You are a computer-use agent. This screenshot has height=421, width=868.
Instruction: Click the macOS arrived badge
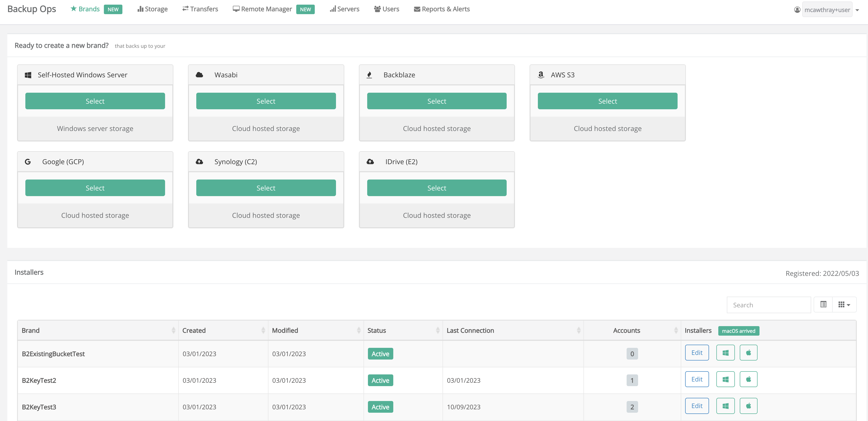[739, 331]
